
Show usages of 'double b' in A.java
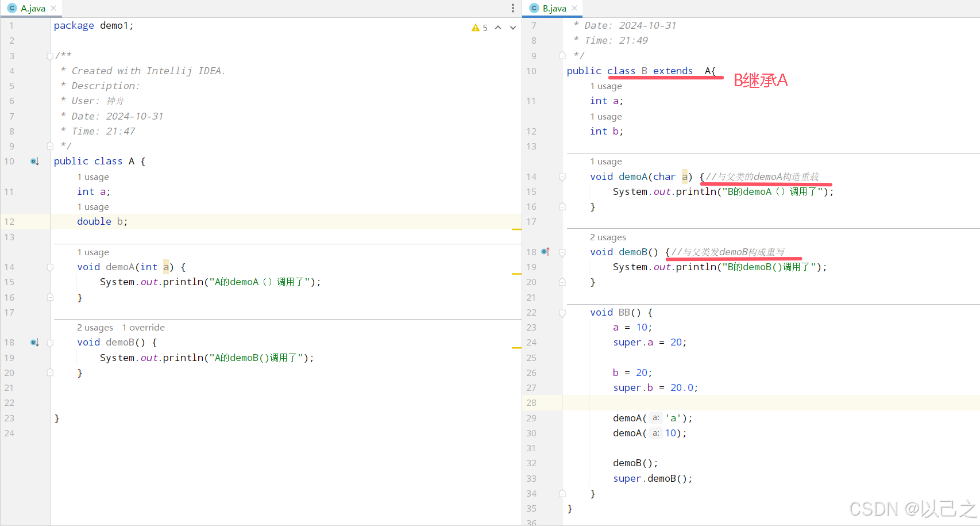[x=93, y=207]
